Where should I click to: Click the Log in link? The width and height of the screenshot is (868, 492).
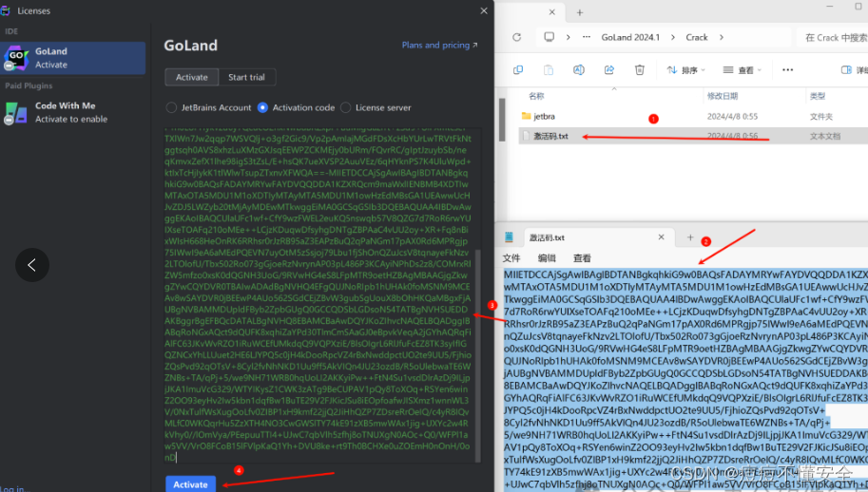pyautogui.click(x=12, y=489)
